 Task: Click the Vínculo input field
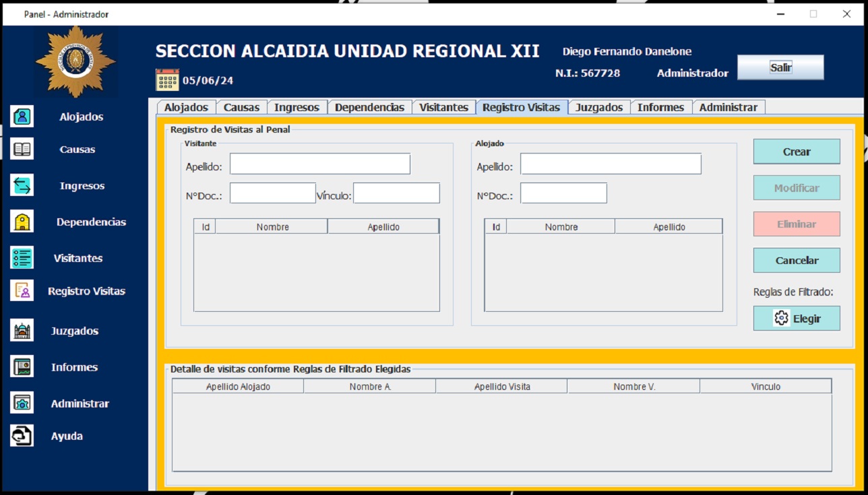coord(396,193)
